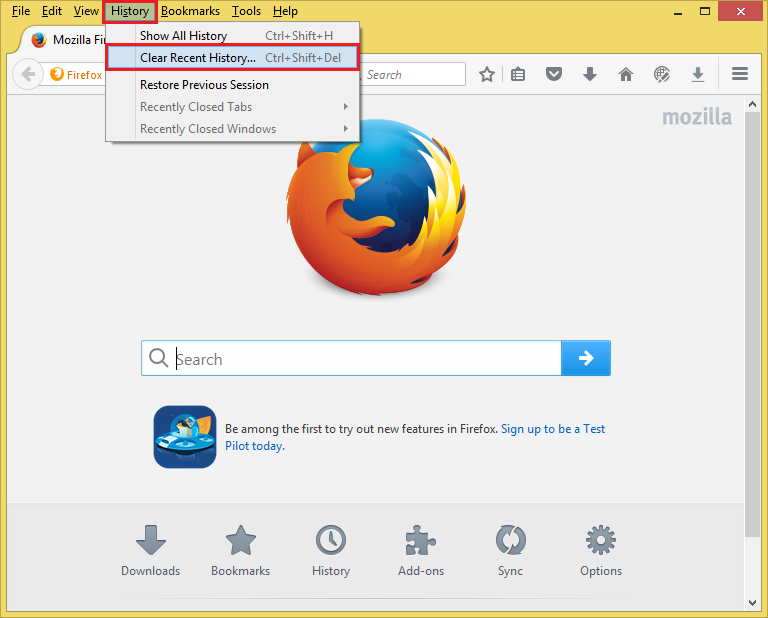Open History shortcut on start page

pyautogui.click(x=331, y=551)
